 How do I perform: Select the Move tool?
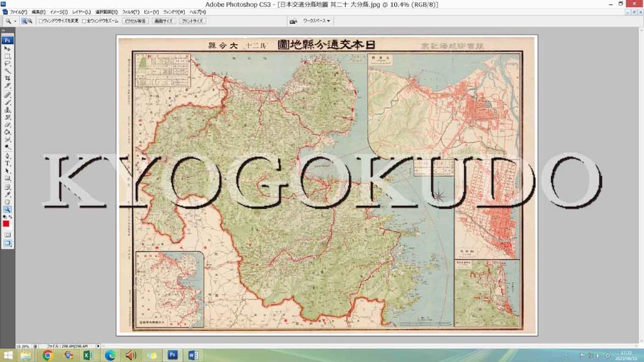point(7,48)
